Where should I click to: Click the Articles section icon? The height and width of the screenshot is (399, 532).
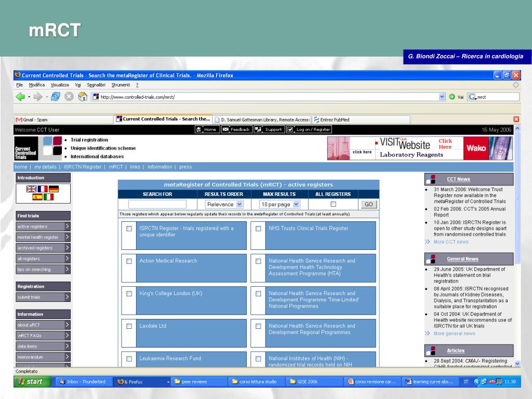point(431,351)
